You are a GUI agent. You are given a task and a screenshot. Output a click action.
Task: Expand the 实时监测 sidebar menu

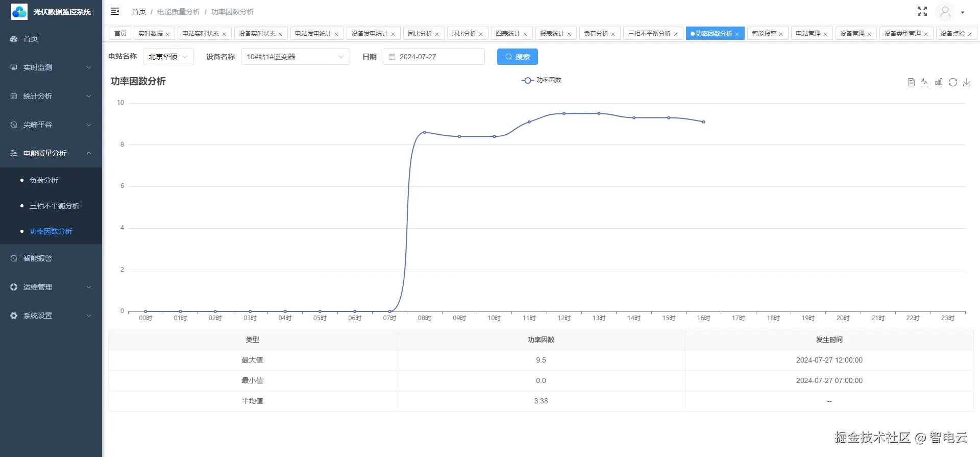click(x=51, y=67)
